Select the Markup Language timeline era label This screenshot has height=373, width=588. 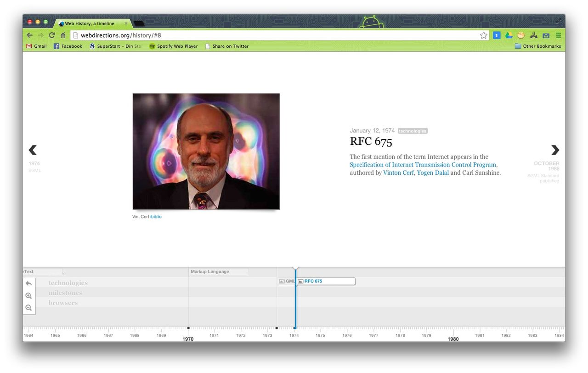tap(210, 272)
